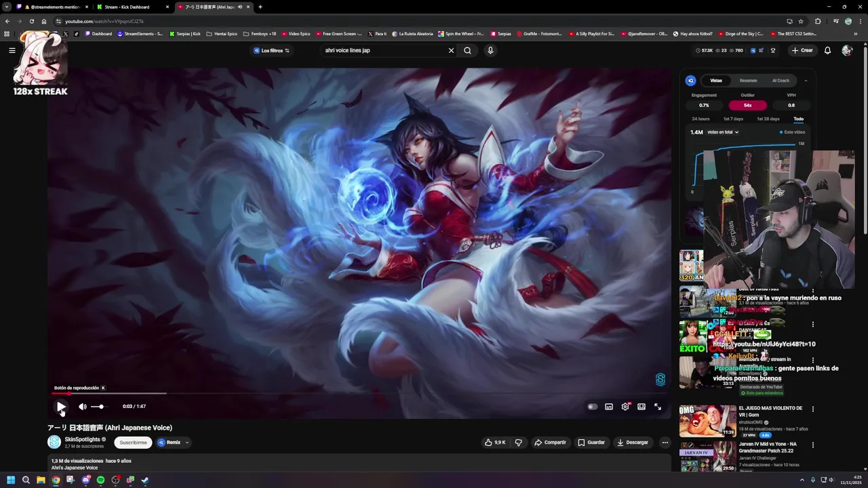Switch to theater mode view
Image resolution: width=868 pixels, height=488 pixels.
(x=642, y=407)
